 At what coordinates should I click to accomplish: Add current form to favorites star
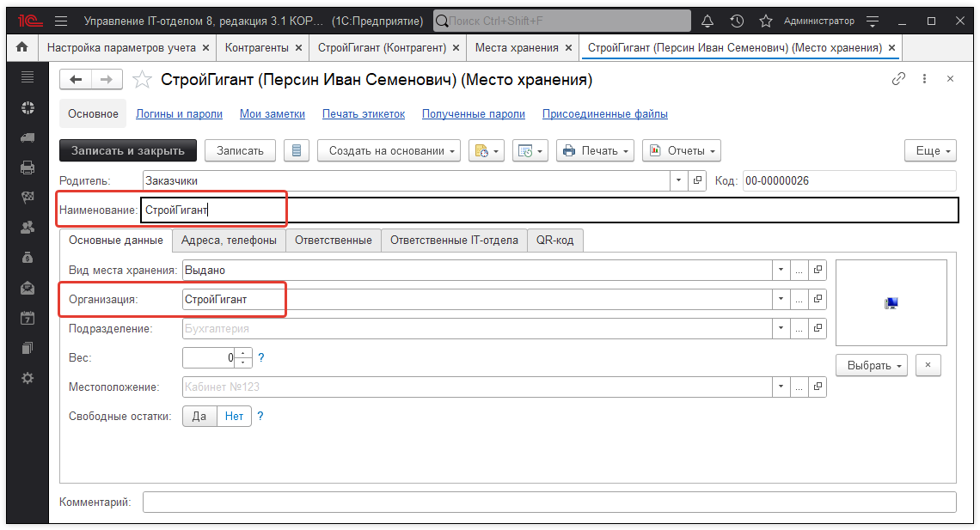click(142, 80)
